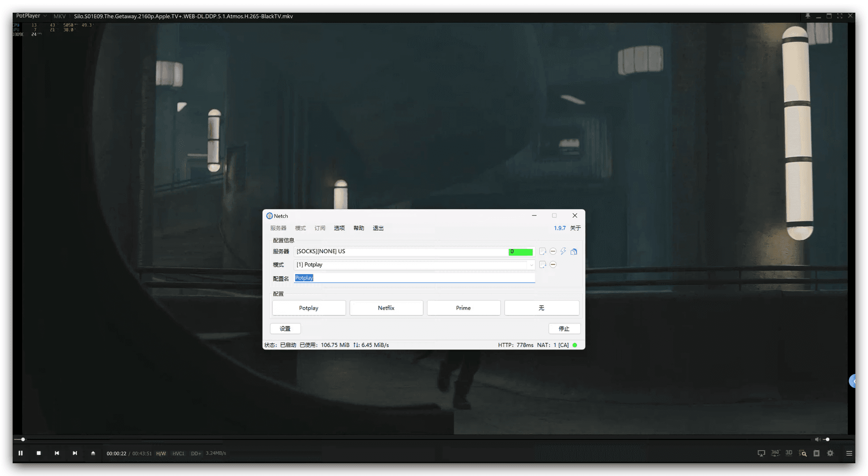Open PotPlayer playlist panel icon

point(816,453)
